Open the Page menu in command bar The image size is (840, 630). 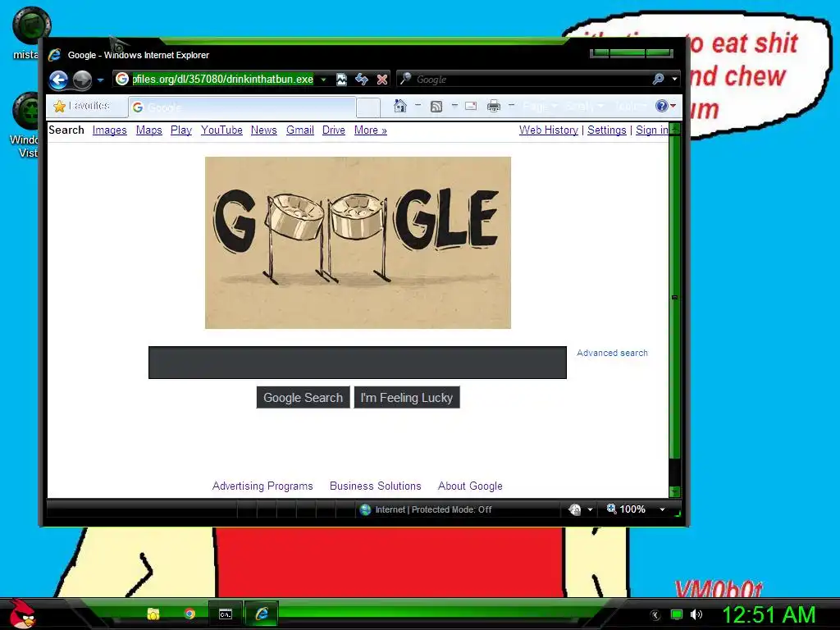click(x=540, y=106)
